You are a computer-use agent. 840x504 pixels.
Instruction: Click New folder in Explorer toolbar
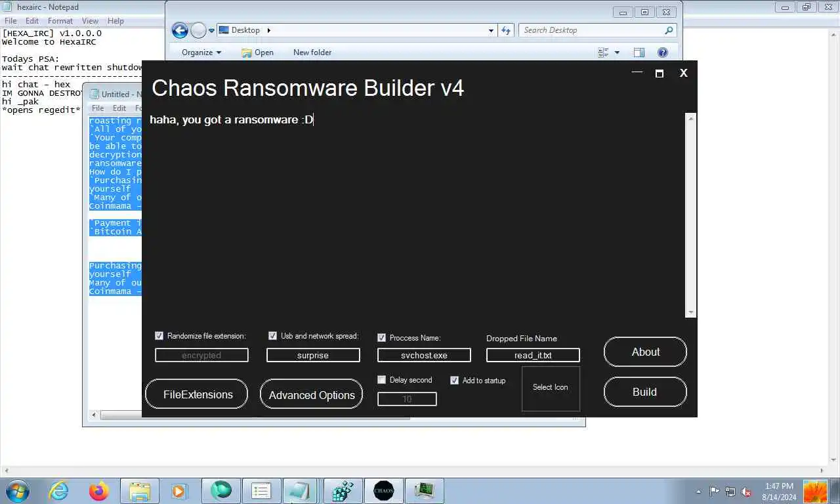(312, 52)
